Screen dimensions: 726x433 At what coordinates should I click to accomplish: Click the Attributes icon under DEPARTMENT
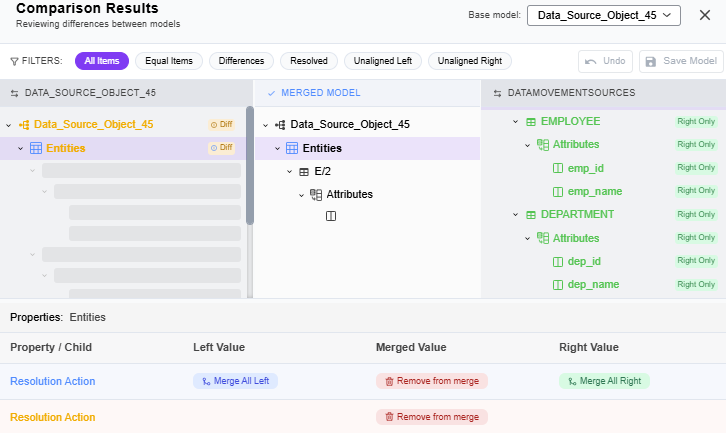[x=543, y=238]
